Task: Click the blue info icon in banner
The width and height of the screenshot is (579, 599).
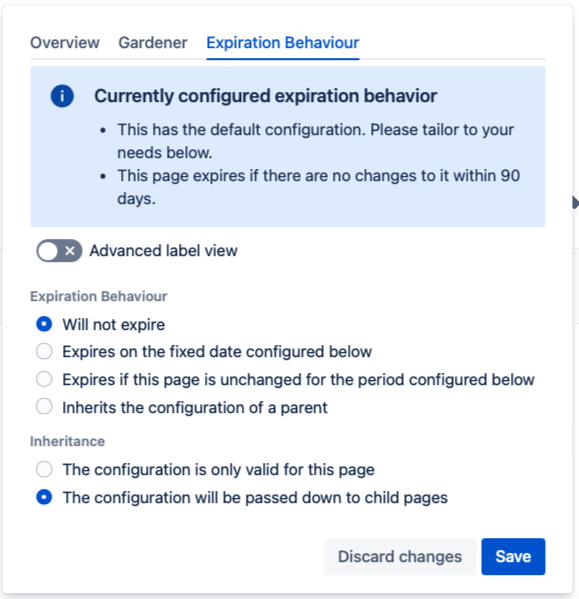Action: click(x=62, y=96)
